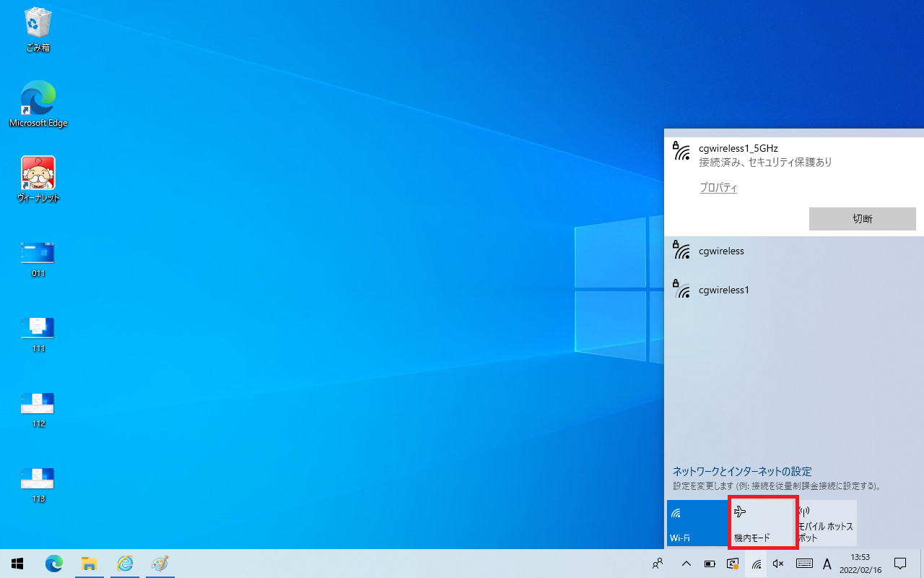
Task: Toggle the Wi-Fi quick action tile
Action: 697,523
